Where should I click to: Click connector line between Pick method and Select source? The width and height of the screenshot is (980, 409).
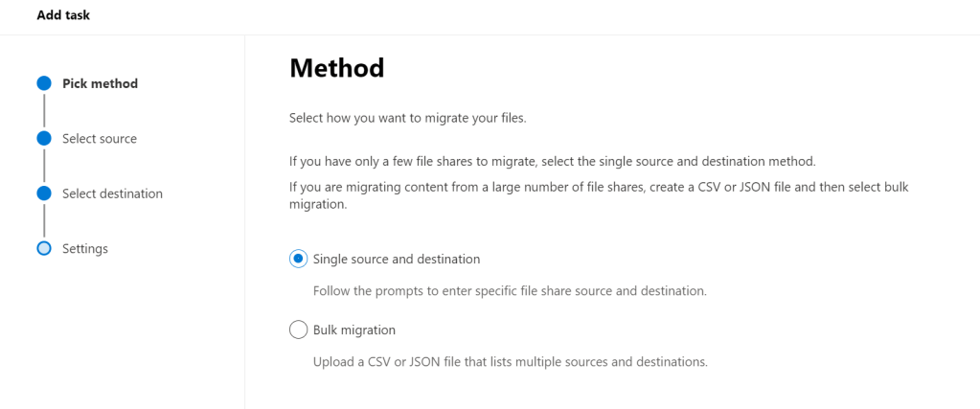point(44,111)
